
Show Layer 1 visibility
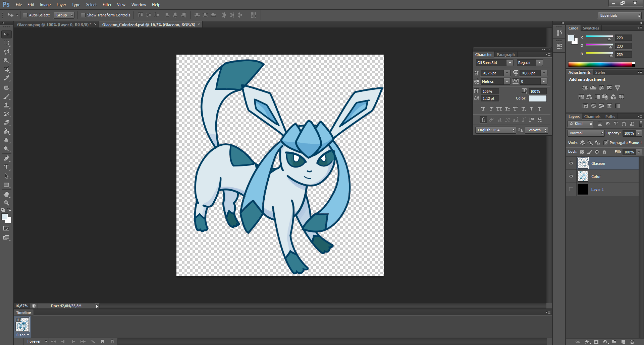point(571,190)
